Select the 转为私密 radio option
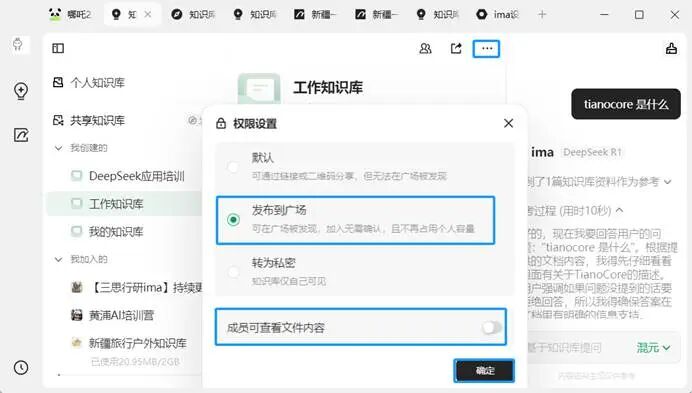The image size is (692, 393). coord(233,272)
